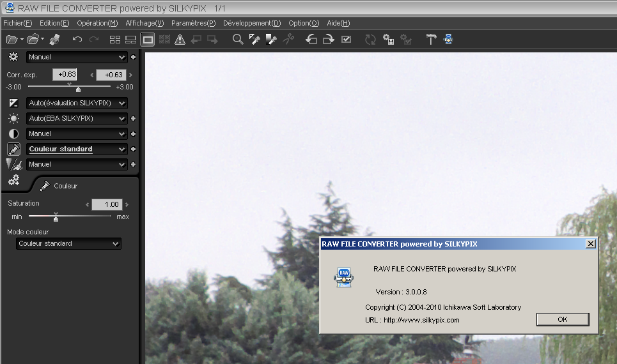Click the sharpness/noise reduction icon
Viewport: 617px width, 364px height.
pos(14,164)
